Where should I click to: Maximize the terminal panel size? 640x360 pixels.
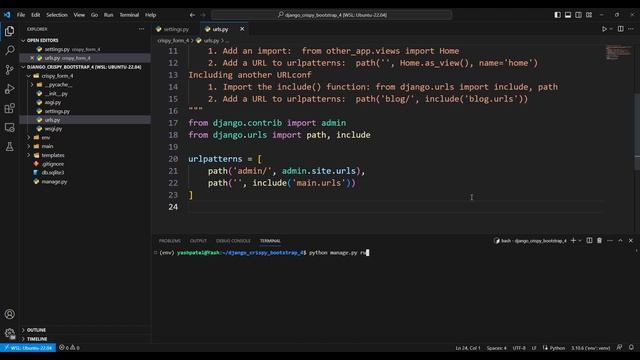pos(620,241)
